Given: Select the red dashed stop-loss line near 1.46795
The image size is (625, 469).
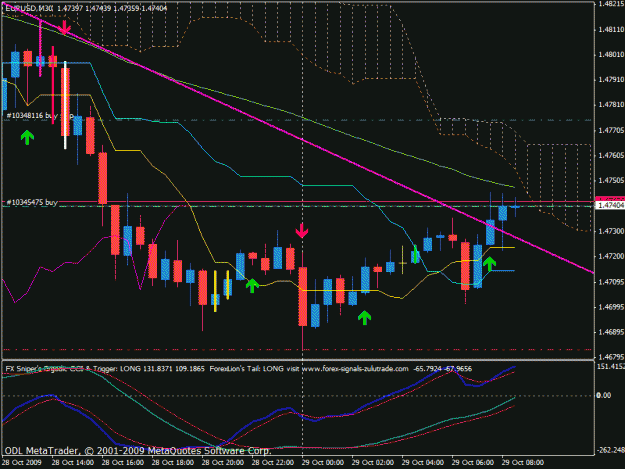Looking at the screenshot, I should (x=298, y=349).
